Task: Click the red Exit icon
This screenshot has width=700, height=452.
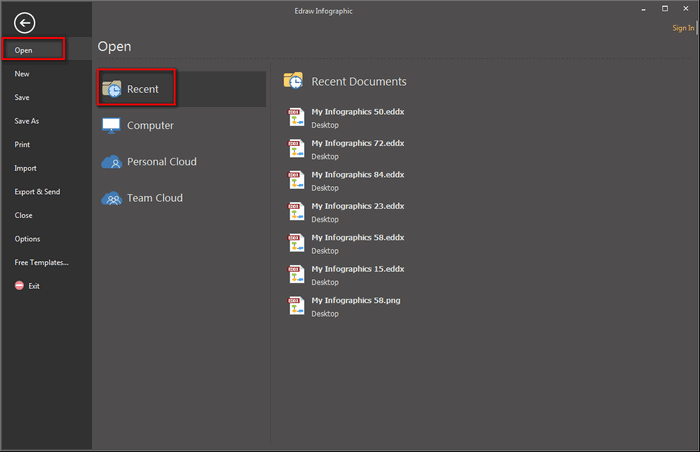Action: (x=19, y=286)
